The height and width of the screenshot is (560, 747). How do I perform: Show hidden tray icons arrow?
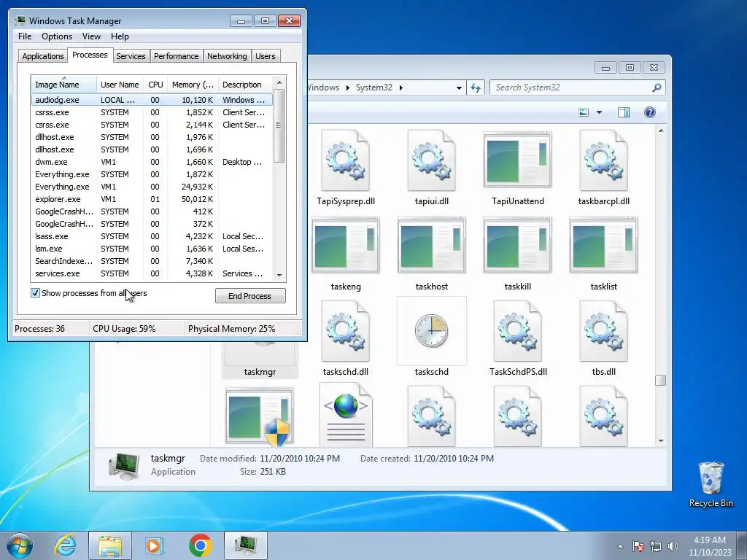[x=620, y=546]
